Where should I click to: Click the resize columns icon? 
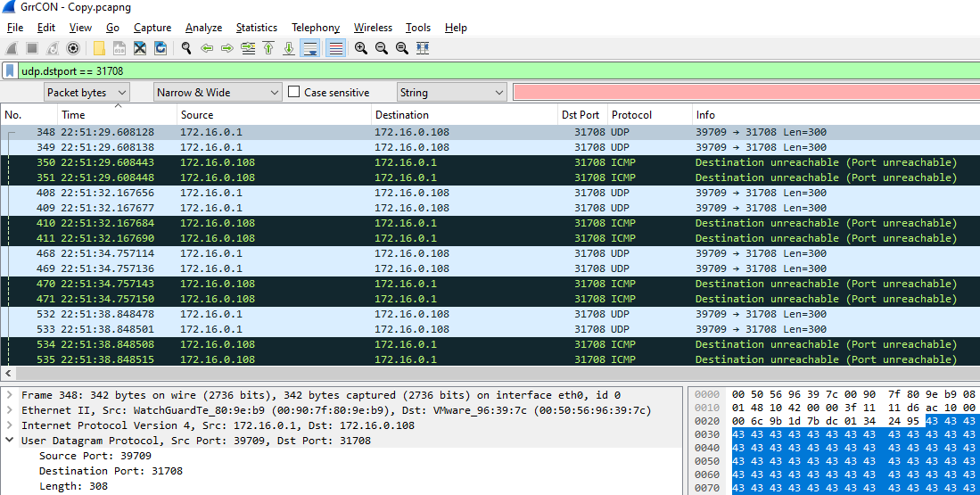(423, 48)
